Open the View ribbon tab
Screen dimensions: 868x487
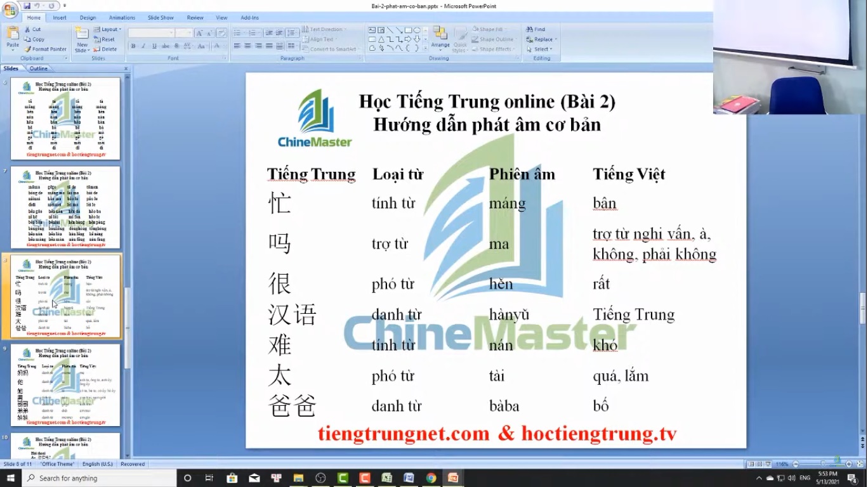click(x=221, y=18)
